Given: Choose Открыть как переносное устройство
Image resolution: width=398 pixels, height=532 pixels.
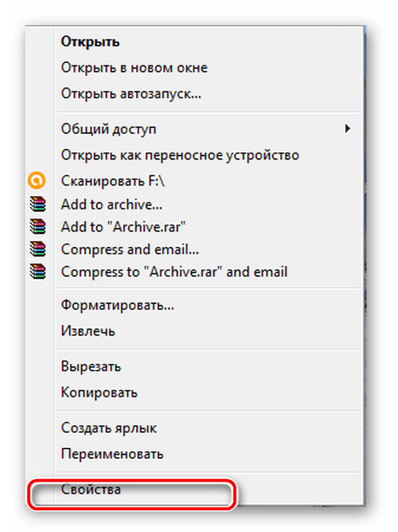Looking at the screenshot, I should pos(180,155).
